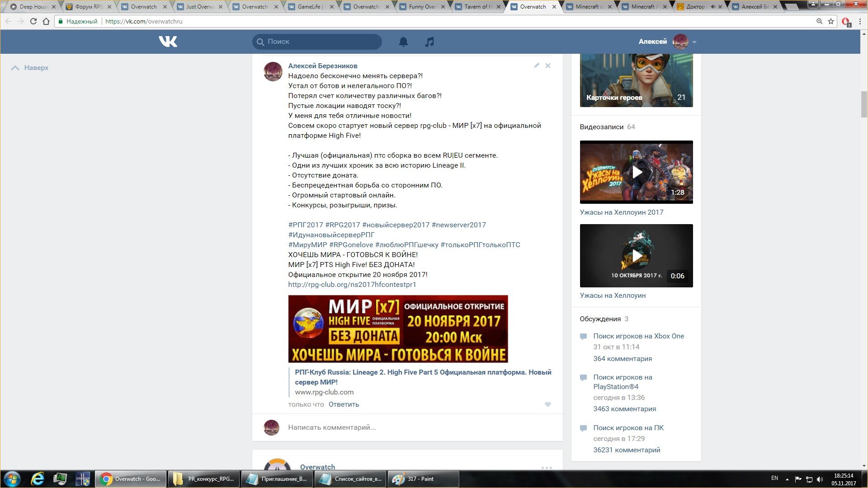Play the 10 октября 2017 teaser video
This screenshot has height=488, width=868.
point(636,256)
